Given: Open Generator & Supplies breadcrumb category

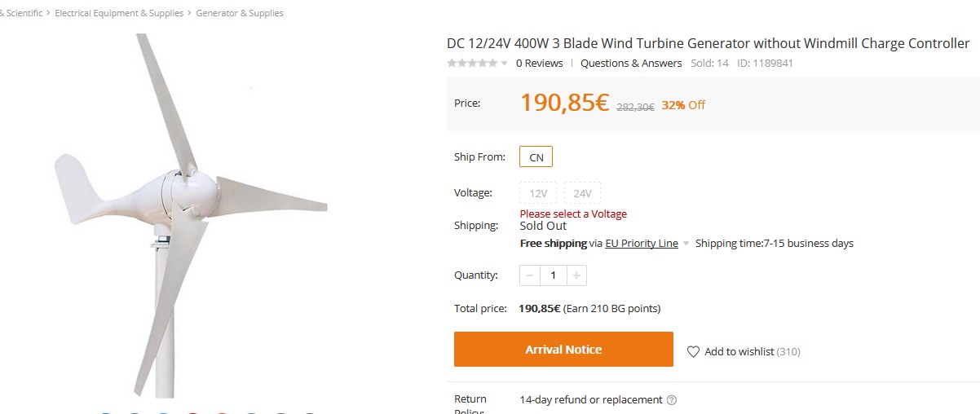Looking at the screenshot, I should point(240,13).
